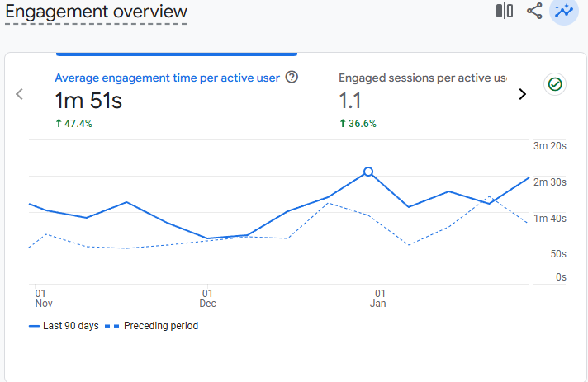This screenshot has height=382, width=588.
Task: Click the 01 Jan marker on the axis
Action: (379, 298)
